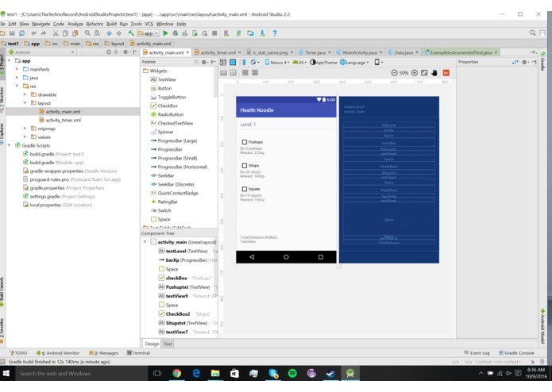
Task: Switch to the Text editor tab
Action: pos(168,344)
